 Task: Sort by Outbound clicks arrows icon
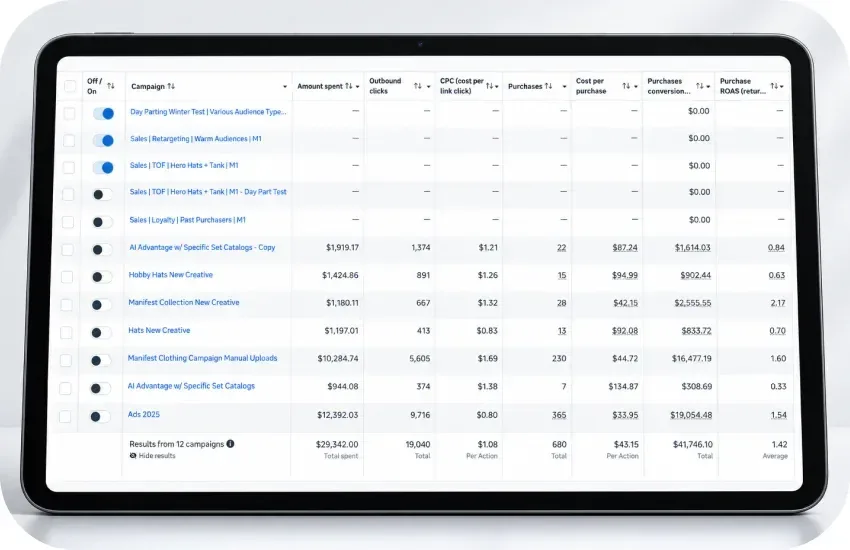coord(417,86)
